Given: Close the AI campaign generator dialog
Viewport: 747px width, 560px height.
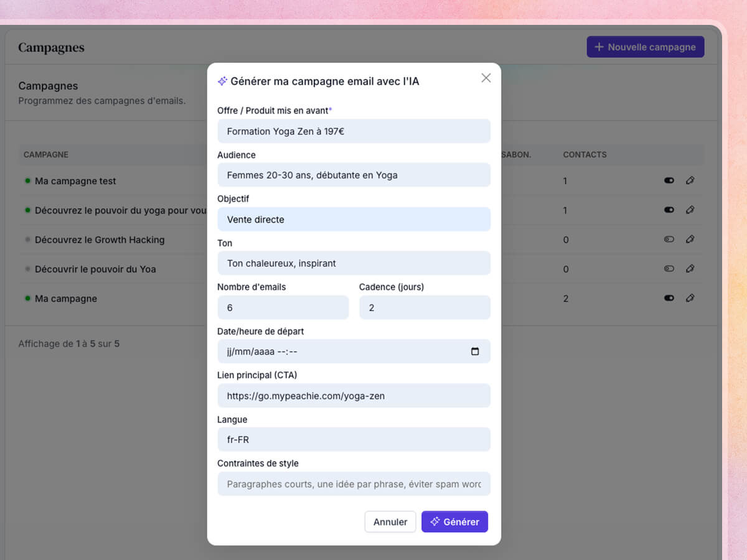Looking at the screenshot, I should 486,78.
